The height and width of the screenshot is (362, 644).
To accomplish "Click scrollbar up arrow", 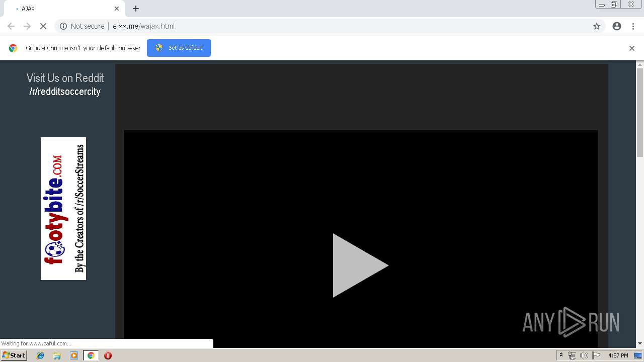I will coord(640,64).
